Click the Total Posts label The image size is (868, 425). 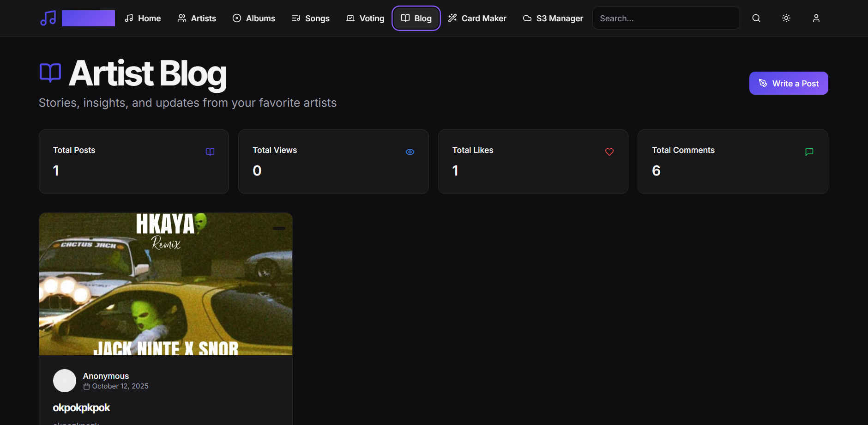click(x=74, y=150)
